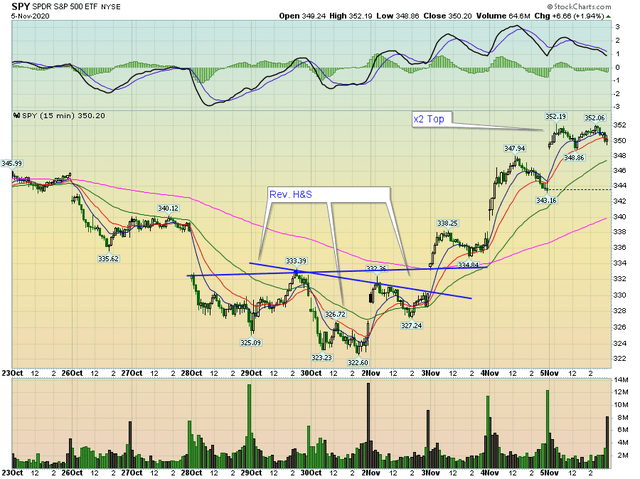Click the Low 348.86 header value
The height and width of the screenshot is (479, 640).
[398, 16]
